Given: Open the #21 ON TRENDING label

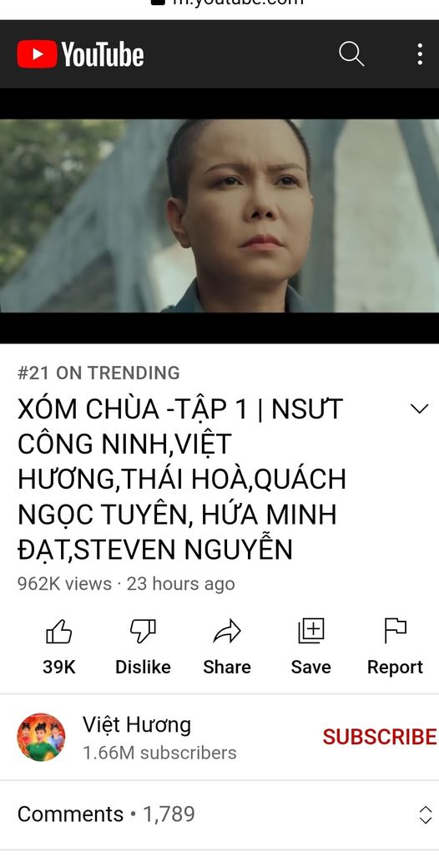Looking at the screenshot, I should point(98,373).
